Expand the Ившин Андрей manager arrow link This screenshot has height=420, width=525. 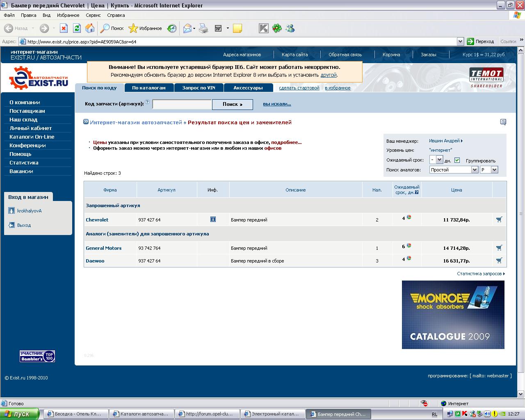pos(446,141)
